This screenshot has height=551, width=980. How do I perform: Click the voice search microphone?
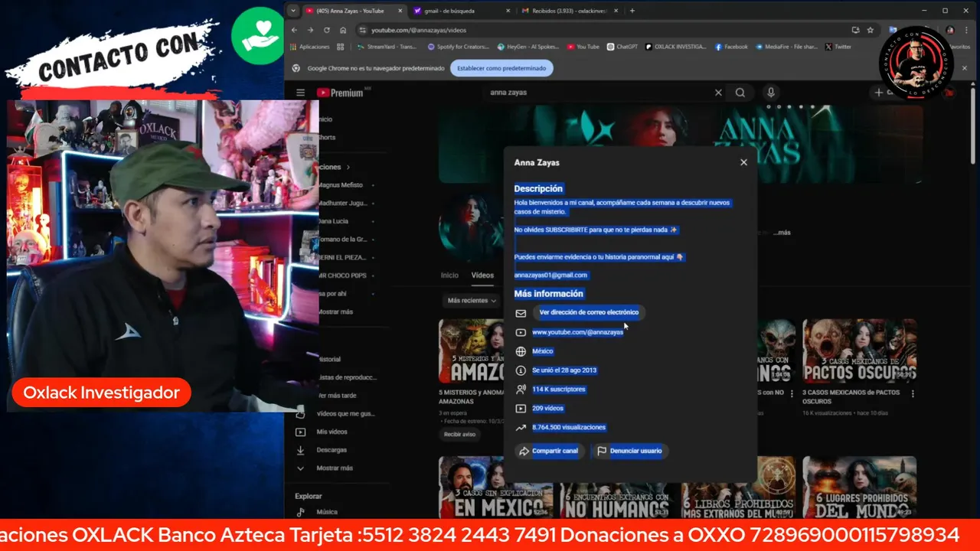click(771, 93)
